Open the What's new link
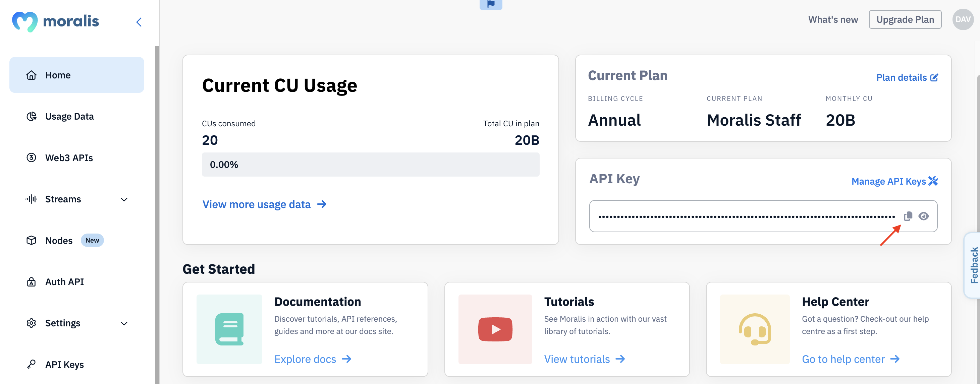Image resolution: width=980 pixels, height=384 pixels. [833, 19]
